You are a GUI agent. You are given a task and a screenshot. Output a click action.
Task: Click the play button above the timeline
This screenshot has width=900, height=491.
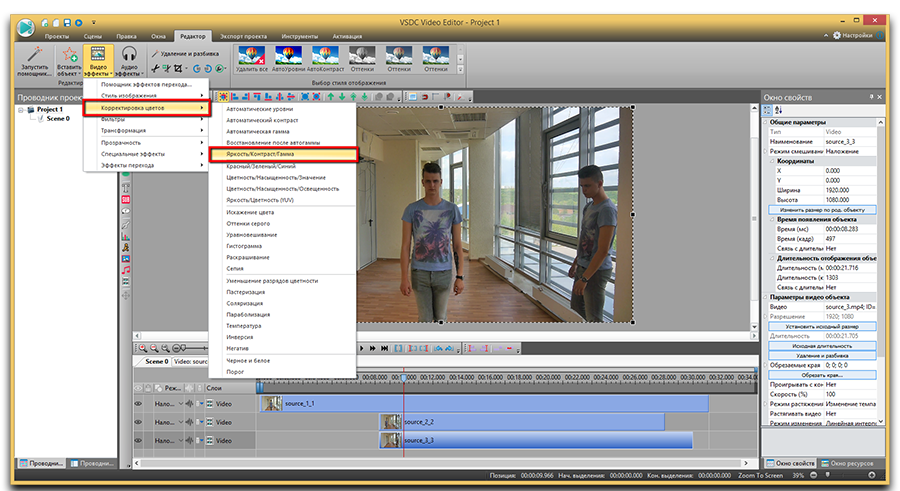pos(362,348)
